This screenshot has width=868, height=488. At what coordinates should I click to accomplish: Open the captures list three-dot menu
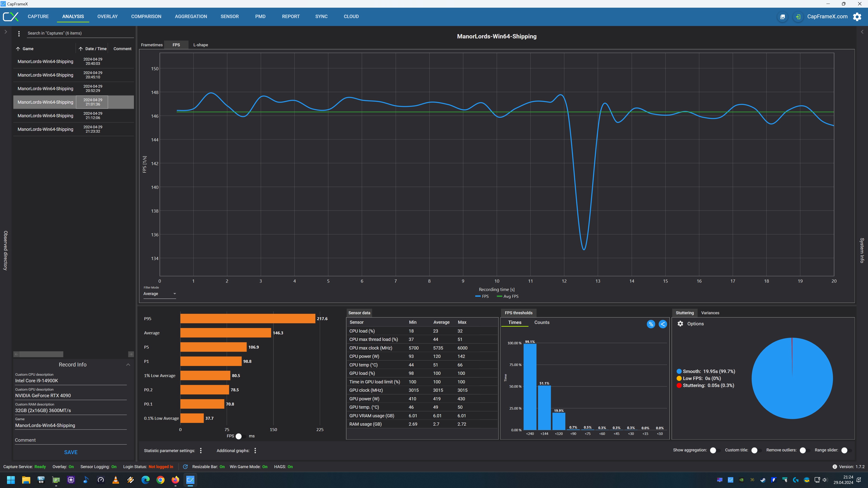click(x=19, y=33)
